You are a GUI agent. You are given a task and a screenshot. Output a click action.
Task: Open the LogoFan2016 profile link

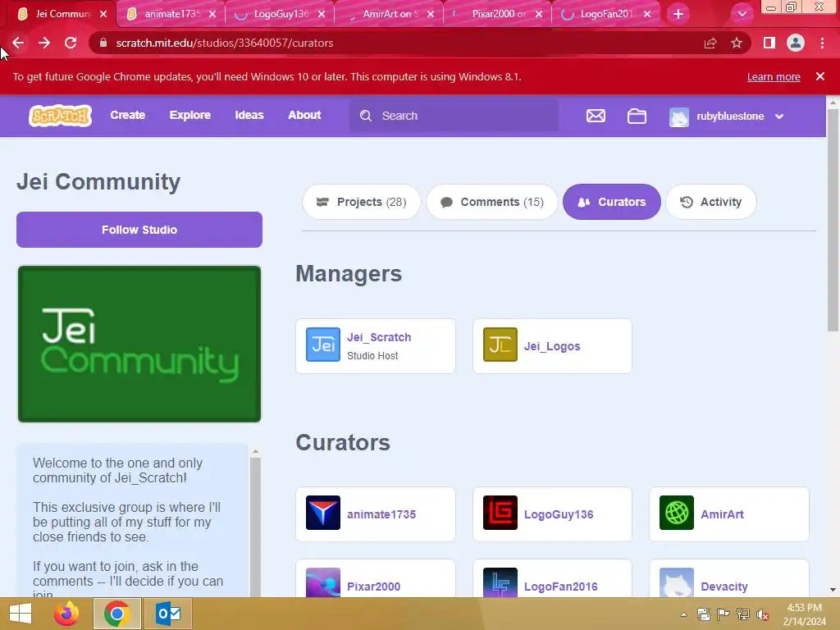[x=560, y=587]
